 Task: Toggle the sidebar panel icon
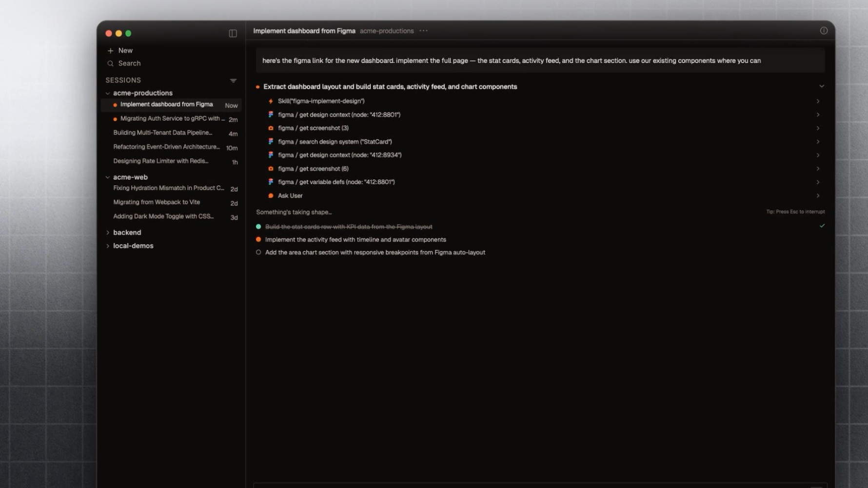[x=233, y=33]
